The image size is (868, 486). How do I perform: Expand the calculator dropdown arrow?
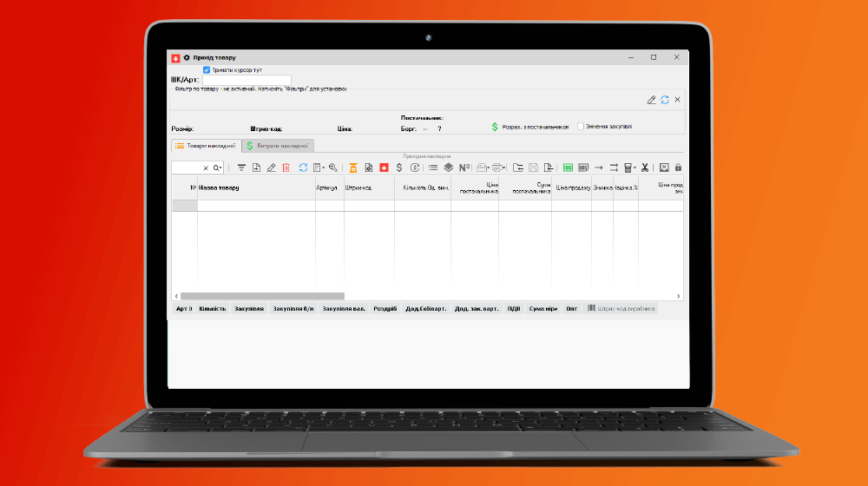coord(635,167)
